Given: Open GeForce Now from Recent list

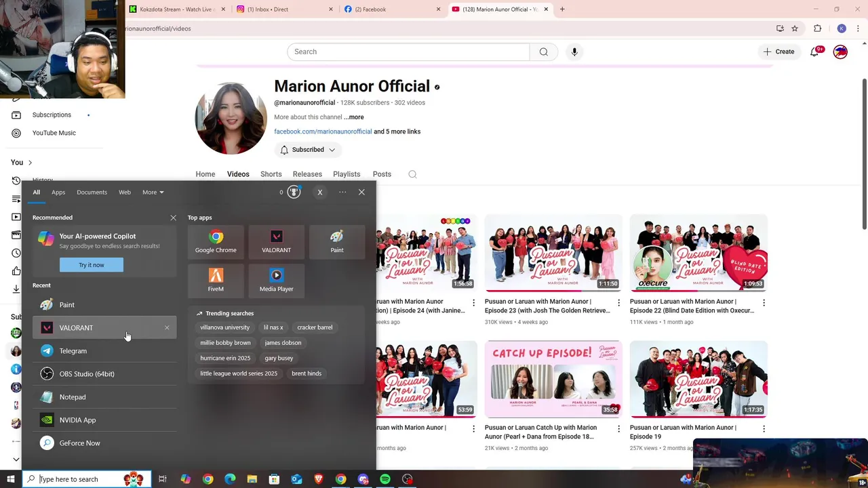Looking at the screenshot, I should pos(104,443).
